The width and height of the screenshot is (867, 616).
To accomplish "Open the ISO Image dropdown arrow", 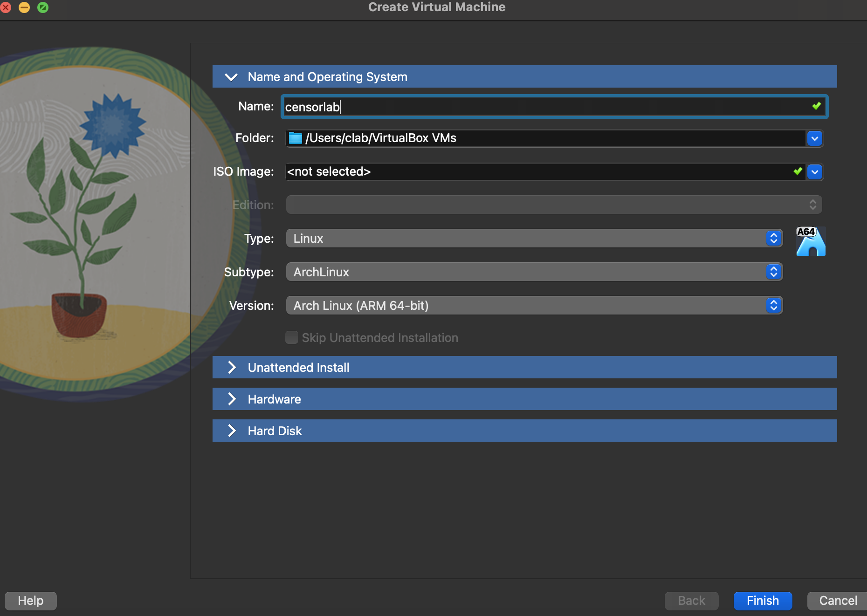I will pos(814,172).
